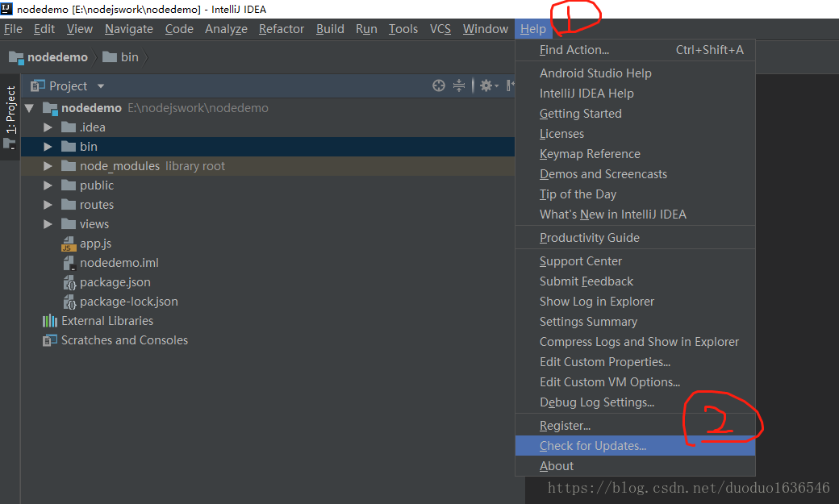This screenshot has width=839, height=504.
Task: Expand the bin folder arrow
Action: [48, 147]
